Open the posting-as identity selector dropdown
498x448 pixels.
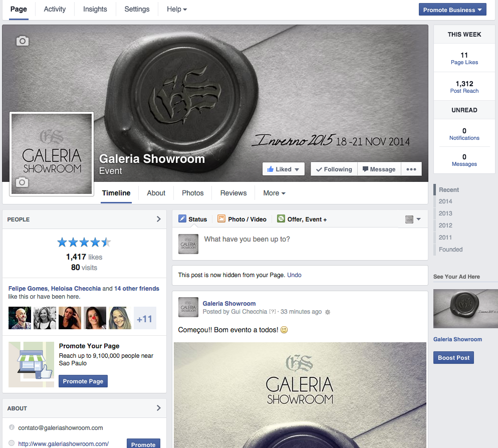413,219
